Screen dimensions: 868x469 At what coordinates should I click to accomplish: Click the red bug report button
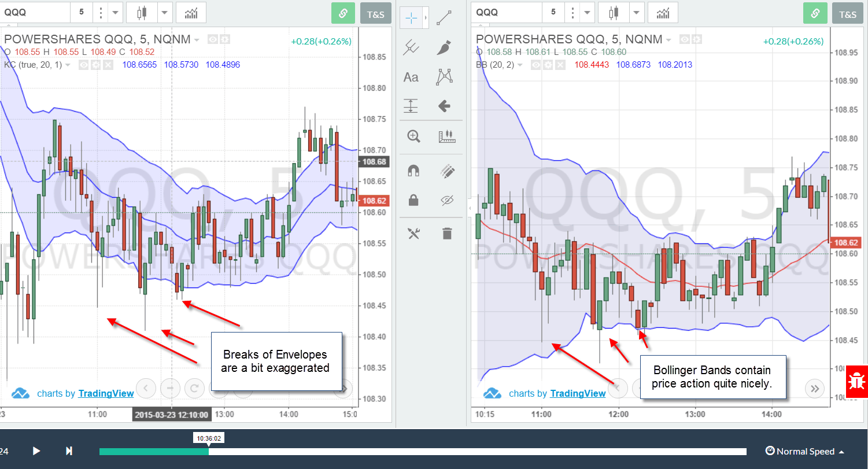pyautogui.click(x=856, y=382)
